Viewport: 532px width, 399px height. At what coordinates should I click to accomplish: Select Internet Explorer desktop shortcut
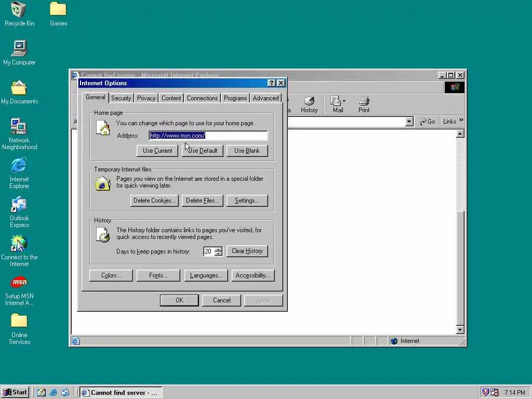(19, 173)
